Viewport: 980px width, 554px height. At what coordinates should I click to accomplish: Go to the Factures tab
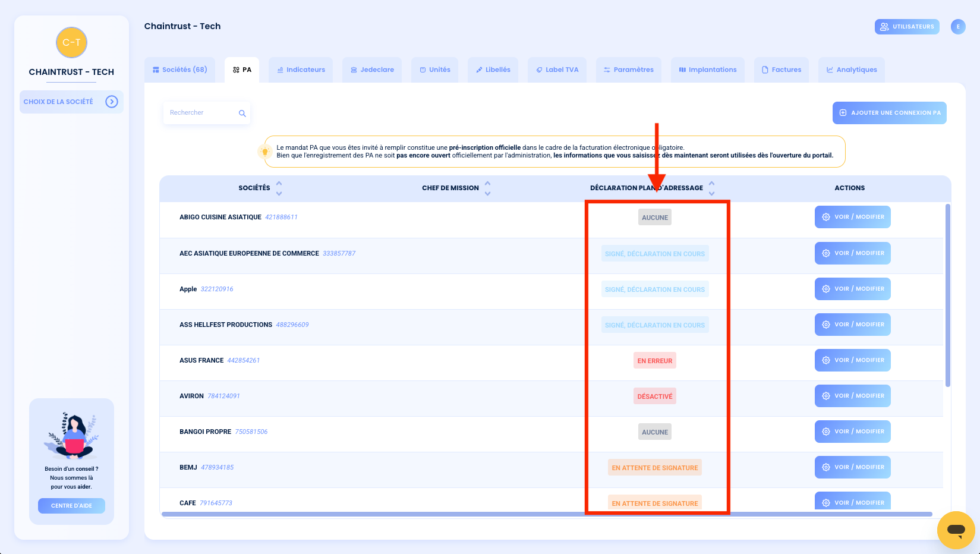pos(782,70)
